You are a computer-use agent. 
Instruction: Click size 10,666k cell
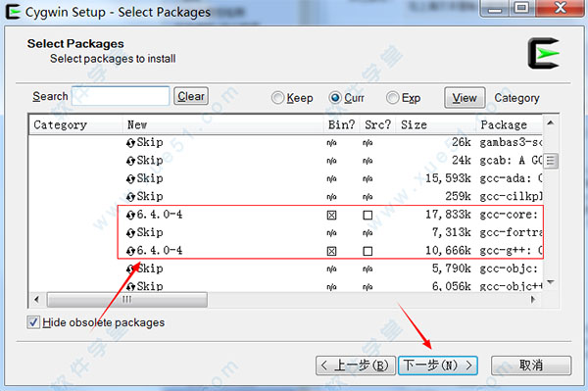click(x=448, y=251)
